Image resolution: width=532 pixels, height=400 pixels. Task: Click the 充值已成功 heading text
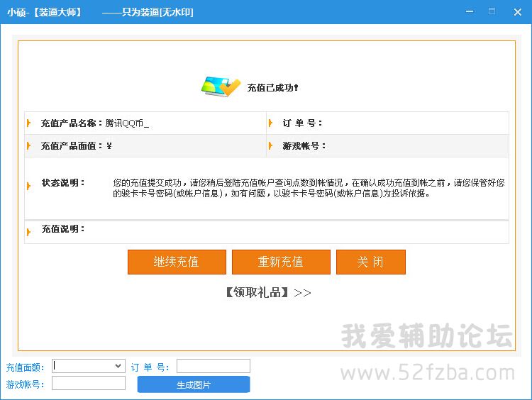click(x=273, y=88)
